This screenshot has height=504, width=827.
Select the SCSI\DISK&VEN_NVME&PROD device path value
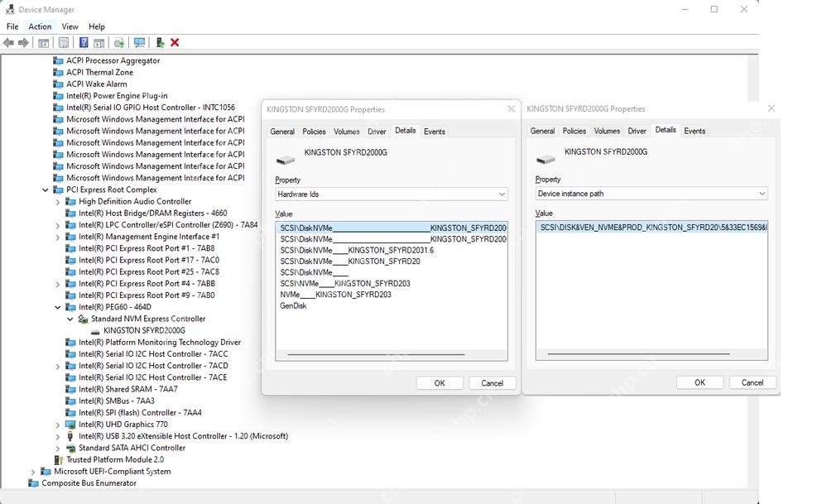click(x=652, y=228)
